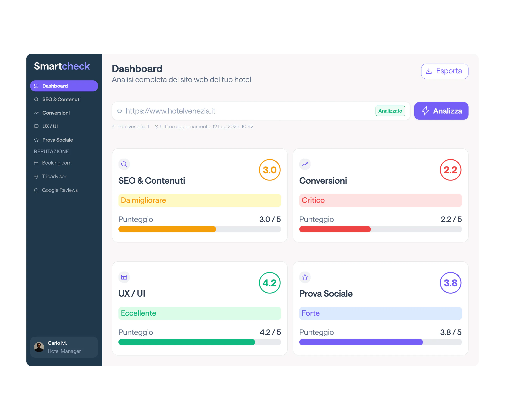Click the Conversioni trend arrow icon in the sidebar
This screenshot has width=505, height=420.
point(36,113)
